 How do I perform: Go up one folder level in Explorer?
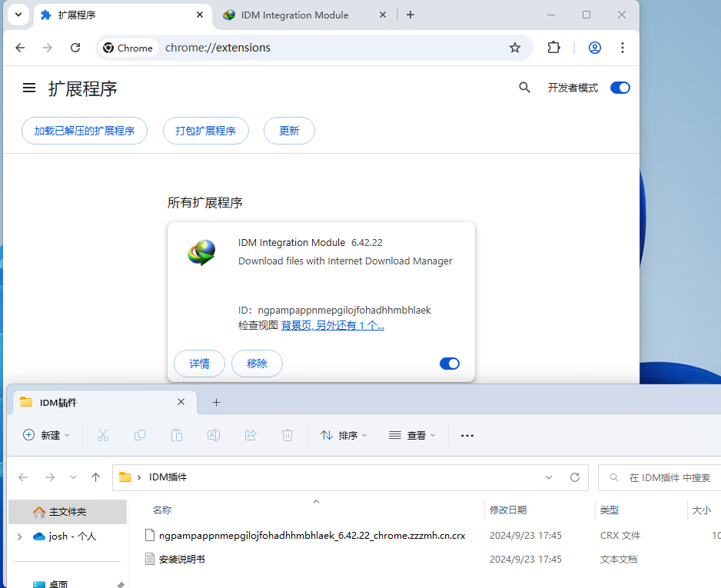click(95, 477)
